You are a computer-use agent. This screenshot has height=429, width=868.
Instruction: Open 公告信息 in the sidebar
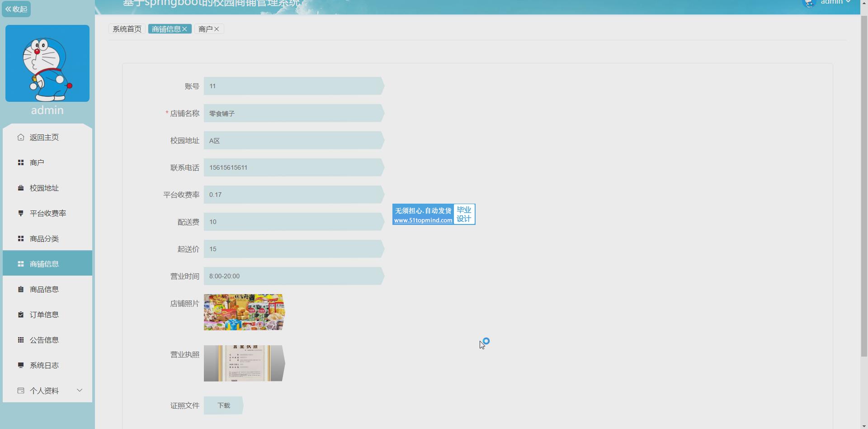47,340
